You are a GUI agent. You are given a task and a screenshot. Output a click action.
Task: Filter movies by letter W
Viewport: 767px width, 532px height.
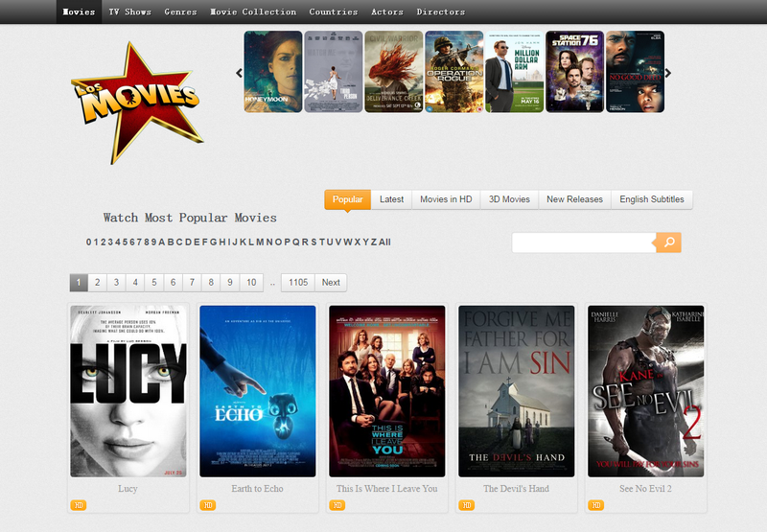pyautogui.click(x=348, y=243)
